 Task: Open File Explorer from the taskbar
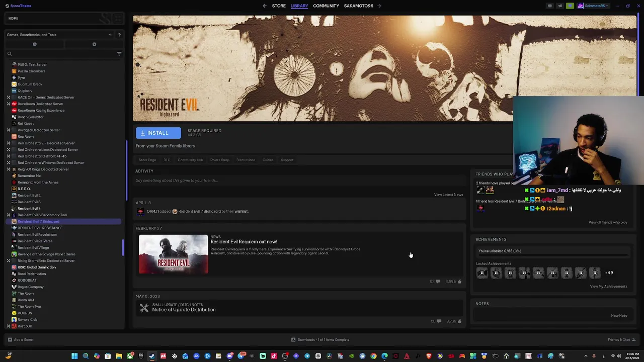(119, 356)
